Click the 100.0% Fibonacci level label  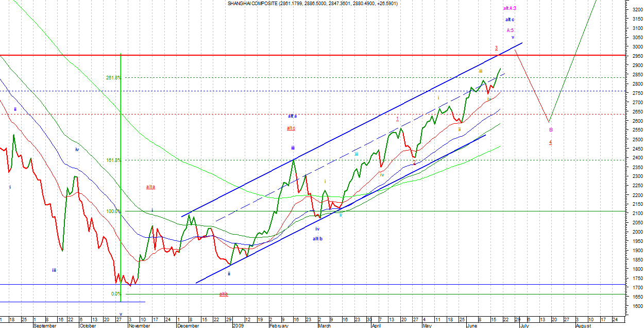pyautogui.click(x=113, y=211)
